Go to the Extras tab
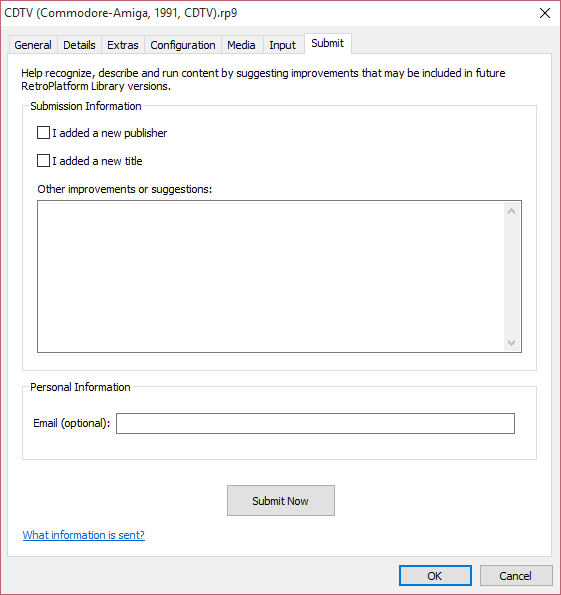561x595 pixels. coord(123,45)
